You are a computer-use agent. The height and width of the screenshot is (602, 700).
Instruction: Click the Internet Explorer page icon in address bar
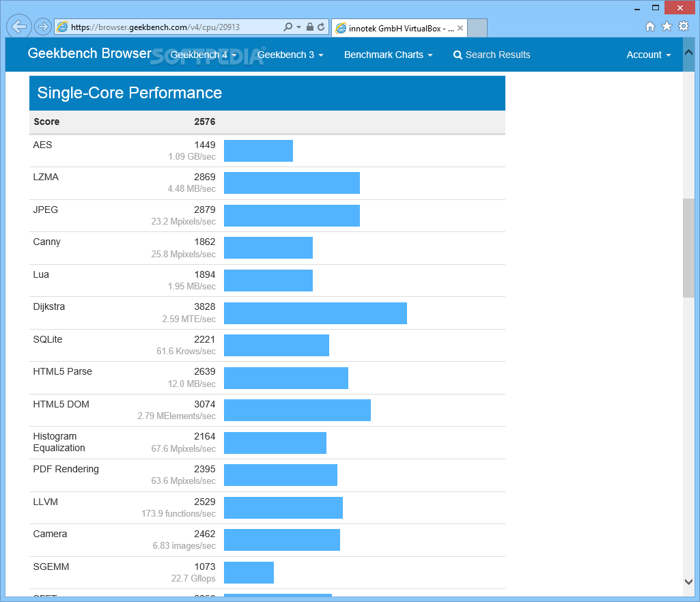coord(63,27)
